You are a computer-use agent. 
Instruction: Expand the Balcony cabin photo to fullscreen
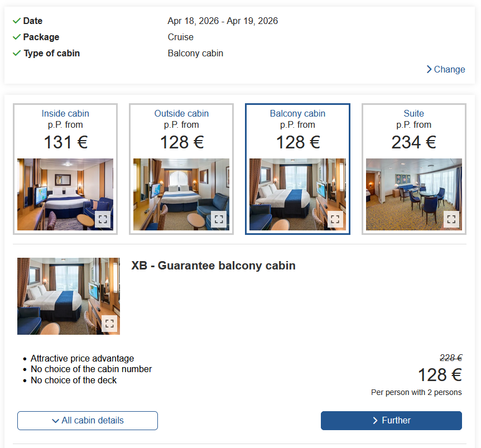point(335,219)
